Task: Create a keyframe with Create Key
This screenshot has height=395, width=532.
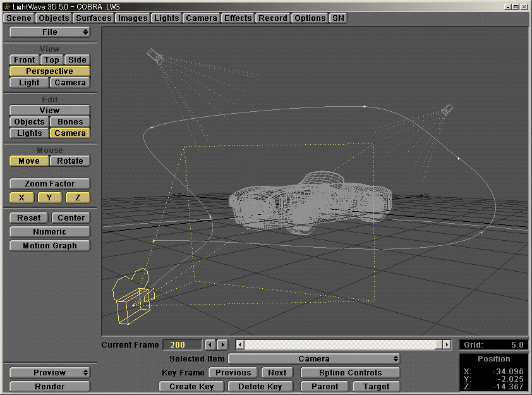Action: [191, 386]
